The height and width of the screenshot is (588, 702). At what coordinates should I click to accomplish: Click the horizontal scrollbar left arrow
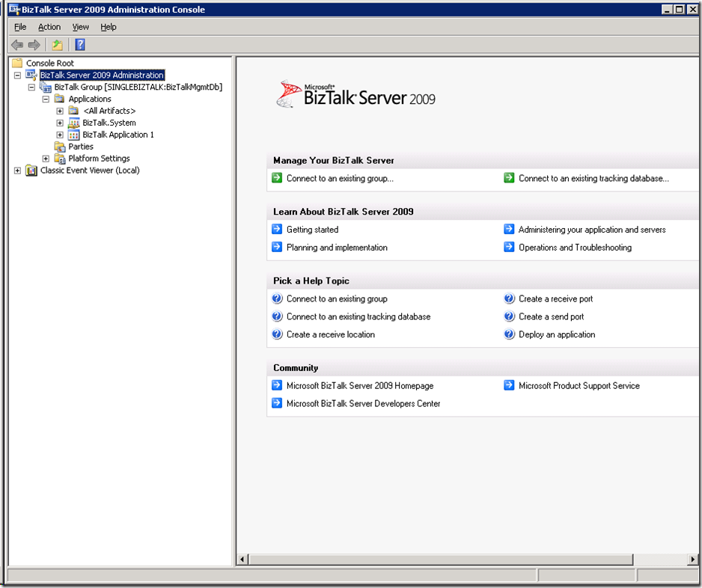242,559
